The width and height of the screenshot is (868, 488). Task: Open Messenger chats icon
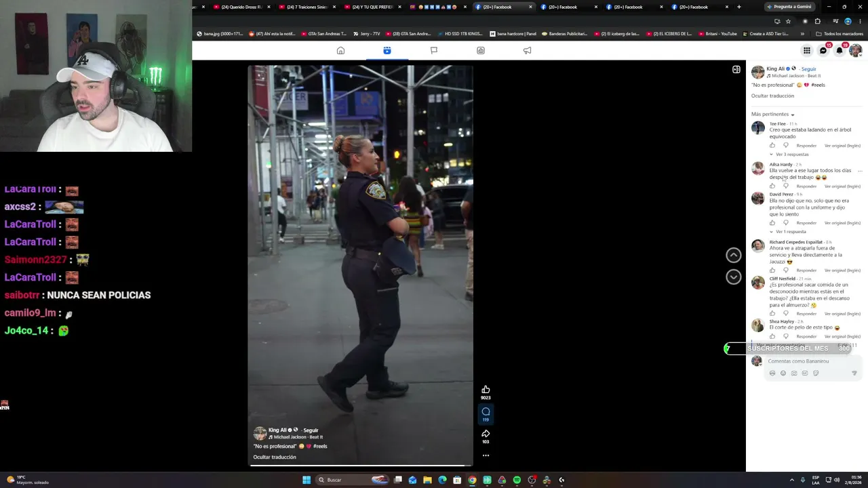[823, 50]
